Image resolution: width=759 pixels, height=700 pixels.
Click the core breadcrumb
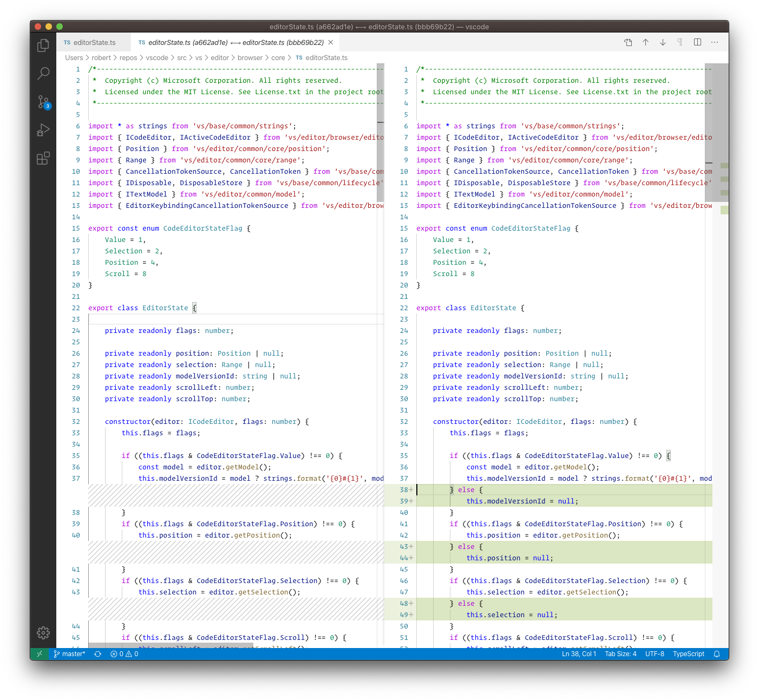(x=278, y=58)
